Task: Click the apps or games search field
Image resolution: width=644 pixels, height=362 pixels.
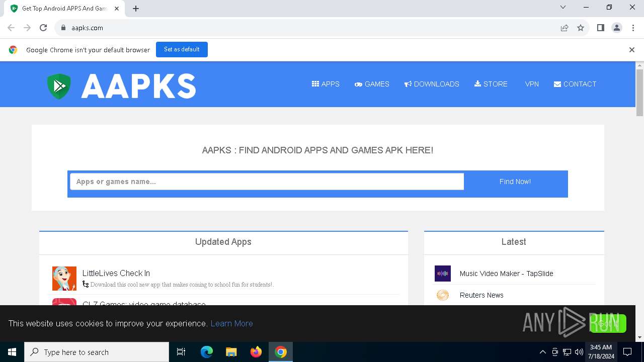Action: (x=267, y=182)
